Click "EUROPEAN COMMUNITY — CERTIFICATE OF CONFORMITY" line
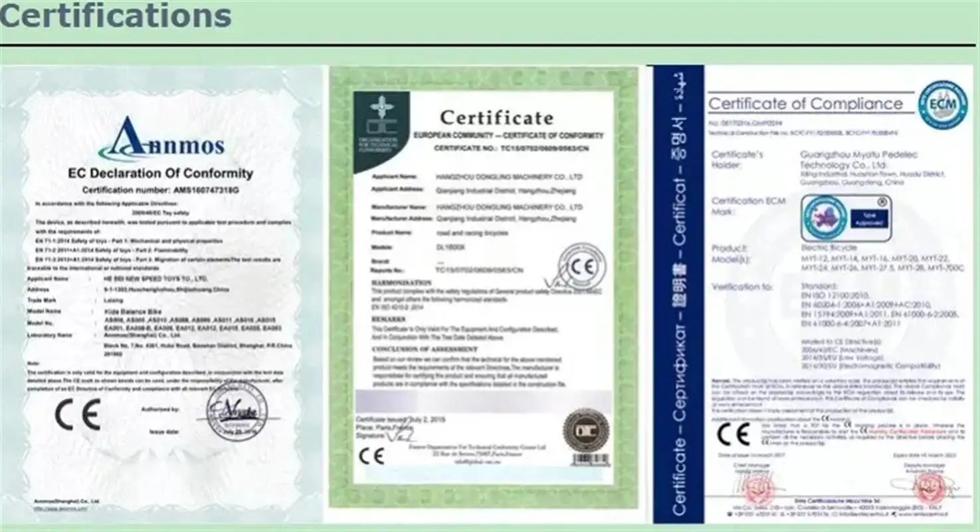 point(508,136)
